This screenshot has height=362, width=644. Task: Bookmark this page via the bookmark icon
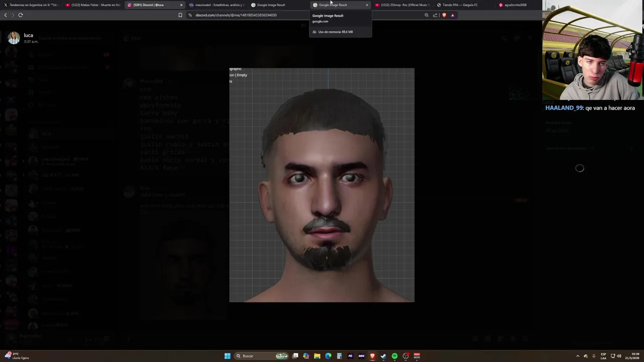click(x=180, y=15)
